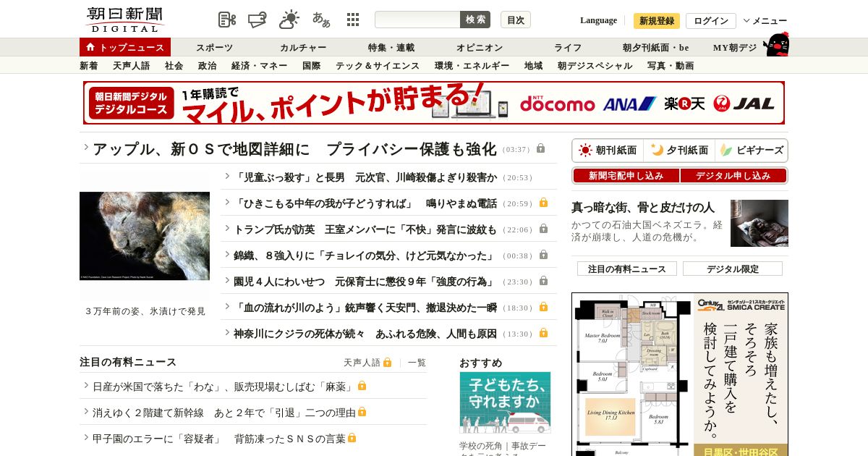Click lock icon beside 消えゆく２階建て新幹線 headline
The image size is (868, 456).
362,412
